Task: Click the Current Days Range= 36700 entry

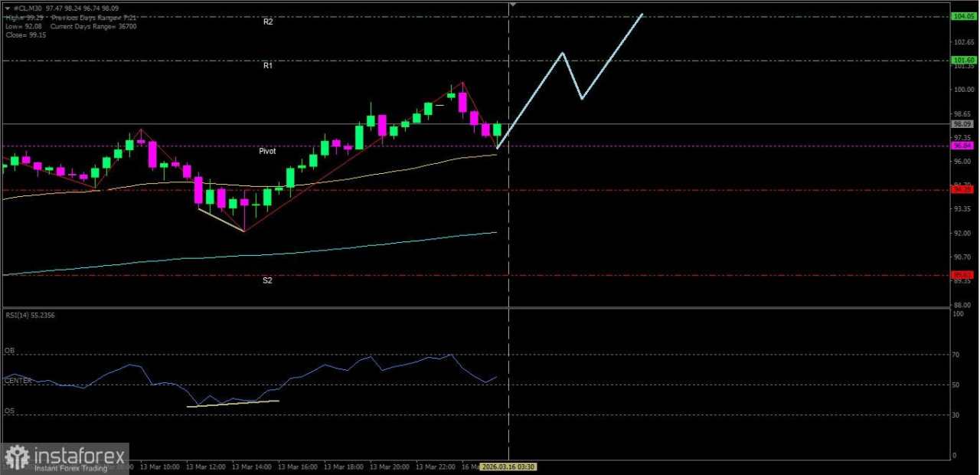Action: click(92, 26)
